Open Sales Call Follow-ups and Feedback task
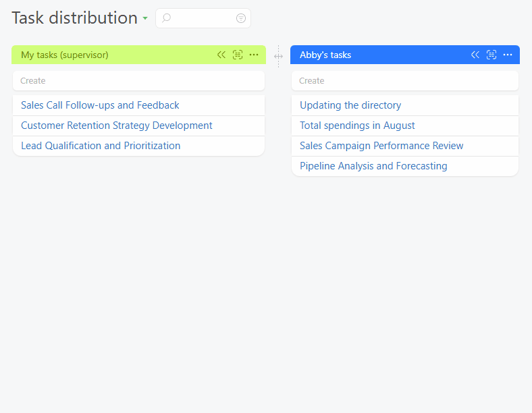The width and height of the screenshot is (532, 413). 100,105
